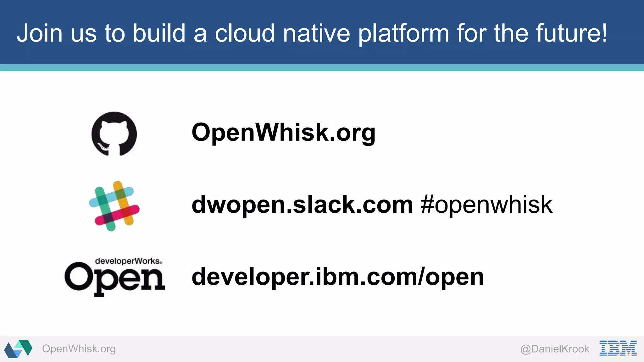The height and width of the screenshot is (362, 644).
Task: Select the #openwhisk channel text
Action: click(x=486, y=205)
